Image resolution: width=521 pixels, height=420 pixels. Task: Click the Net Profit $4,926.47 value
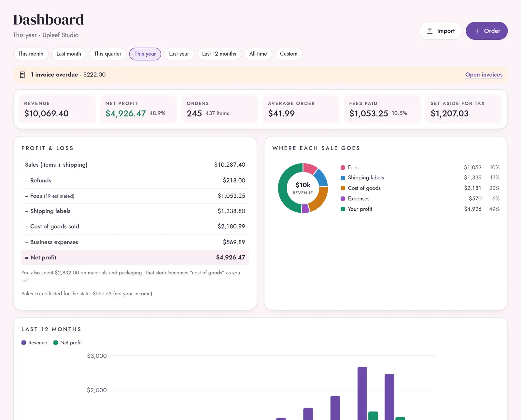click(x=126, y=113)
